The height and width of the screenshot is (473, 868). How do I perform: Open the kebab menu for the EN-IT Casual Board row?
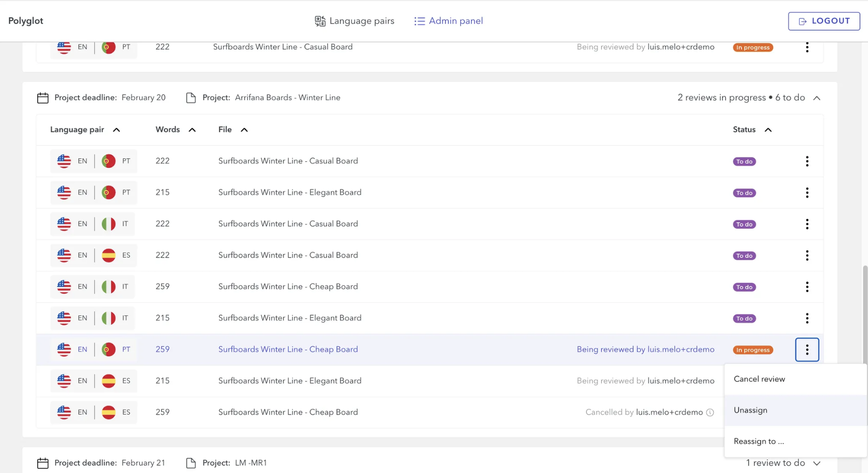(807, 224)
